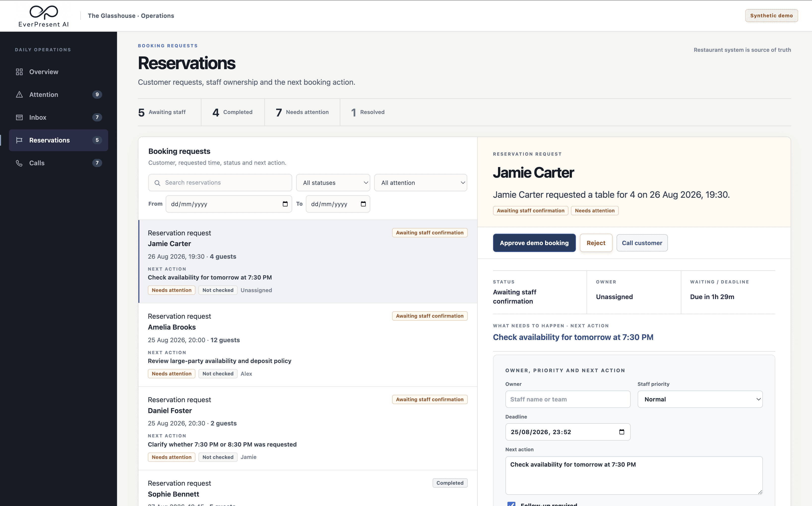Click Daniel Foster's Clarify whether 7:30 PM next action
The height and width of the screenshot is (506, 812).
222,445
